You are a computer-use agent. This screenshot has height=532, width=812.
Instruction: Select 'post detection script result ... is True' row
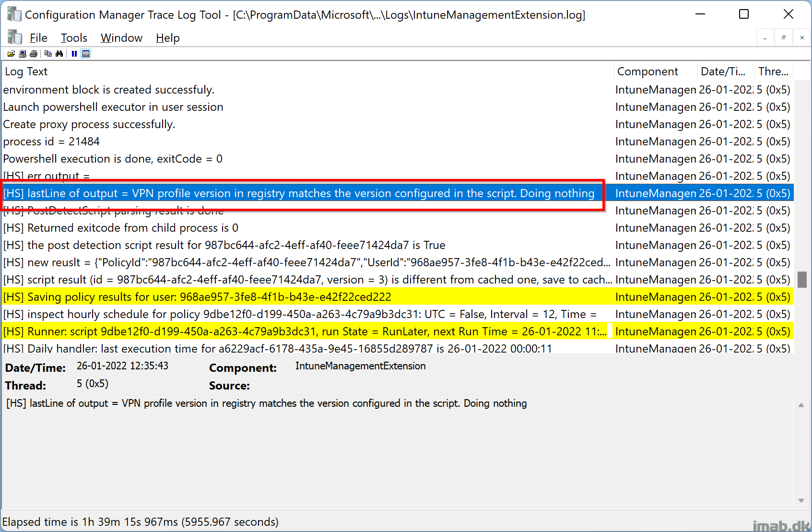click(x=398, y=245)
